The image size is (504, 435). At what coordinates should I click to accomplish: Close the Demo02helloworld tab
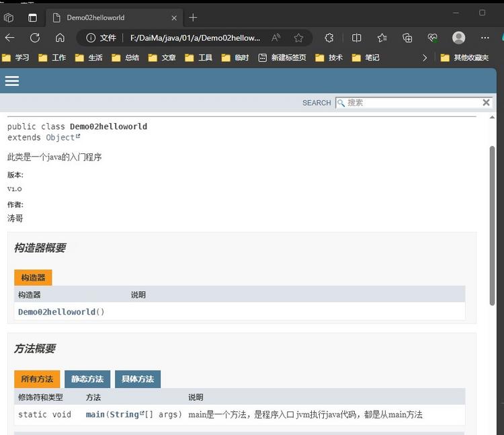coord(174,18)
